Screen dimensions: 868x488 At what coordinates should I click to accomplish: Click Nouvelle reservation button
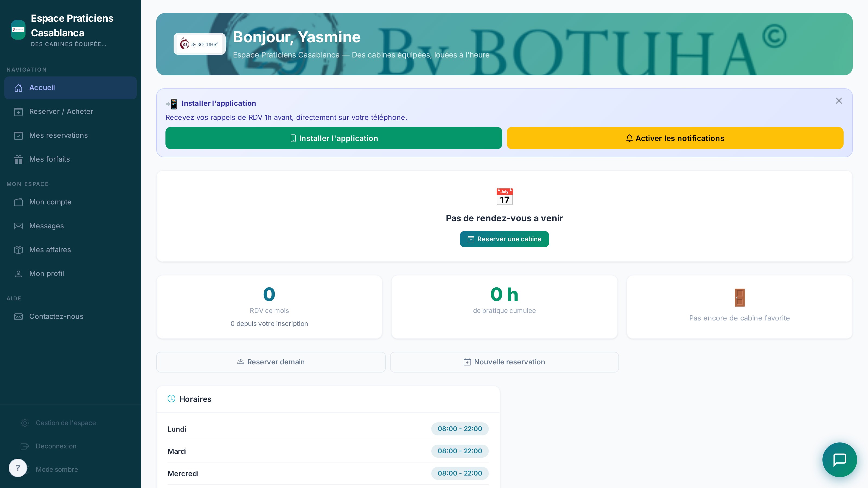[505, 362]
